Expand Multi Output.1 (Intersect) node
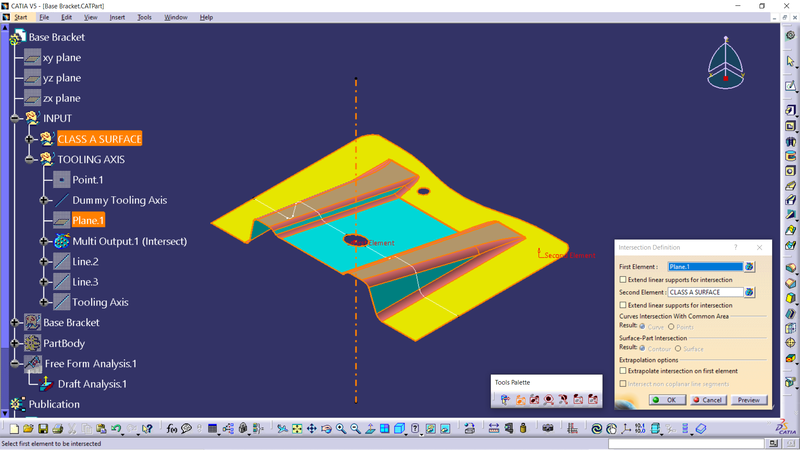 tap(44, 241)
